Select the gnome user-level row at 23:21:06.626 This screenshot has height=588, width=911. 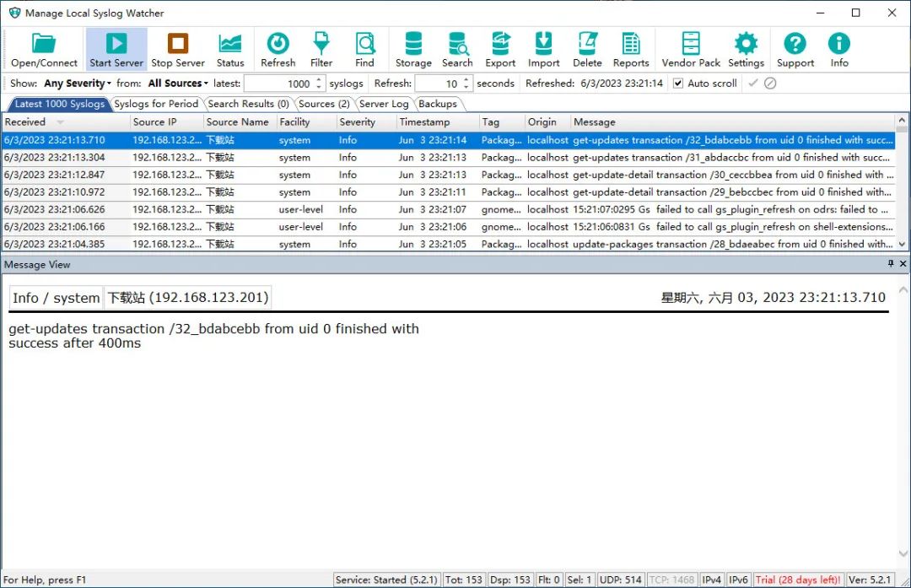coord(337,209)
